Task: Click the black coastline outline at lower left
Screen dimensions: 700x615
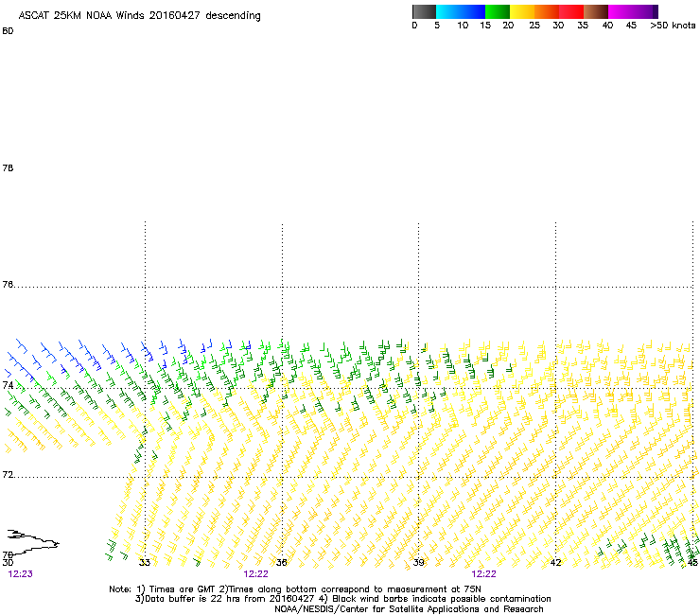Action: click(32, 541)
